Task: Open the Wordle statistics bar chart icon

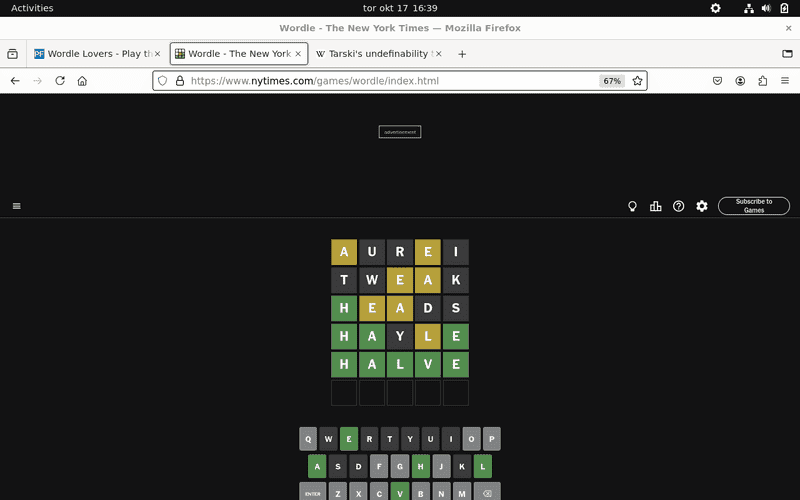Action: coord(656,206)
